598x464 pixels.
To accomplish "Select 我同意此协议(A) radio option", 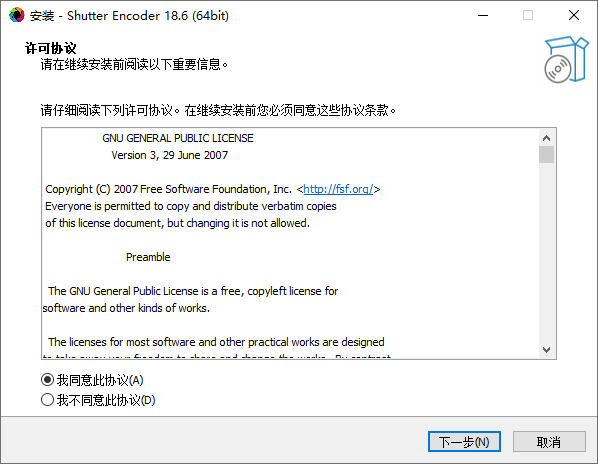I will 47,380.
